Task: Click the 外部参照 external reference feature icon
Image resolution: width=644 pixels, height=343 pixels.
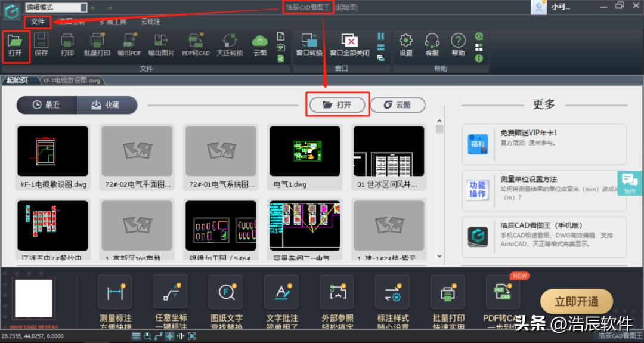Action: pos(337,292)
